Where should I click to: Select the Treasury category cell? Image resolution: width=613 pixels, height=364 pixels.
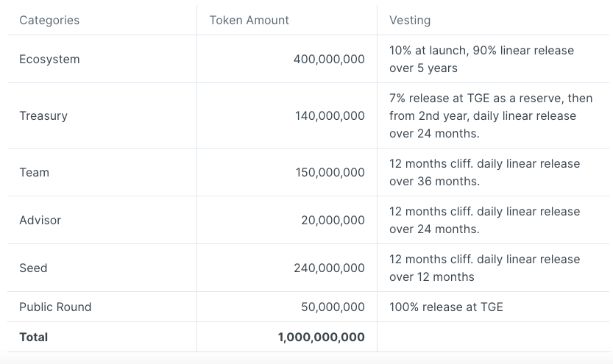[x=43, y=116]
